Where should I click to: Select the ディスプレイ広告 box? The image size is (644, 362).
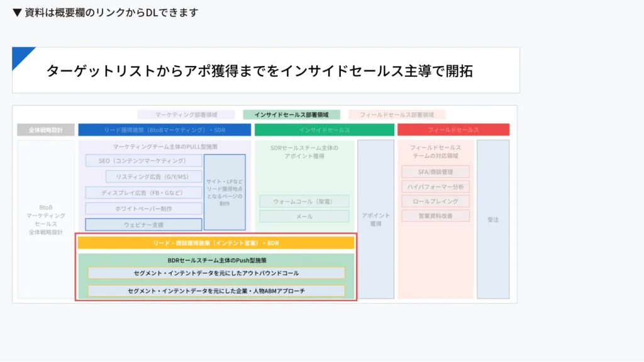coord(143,192)
